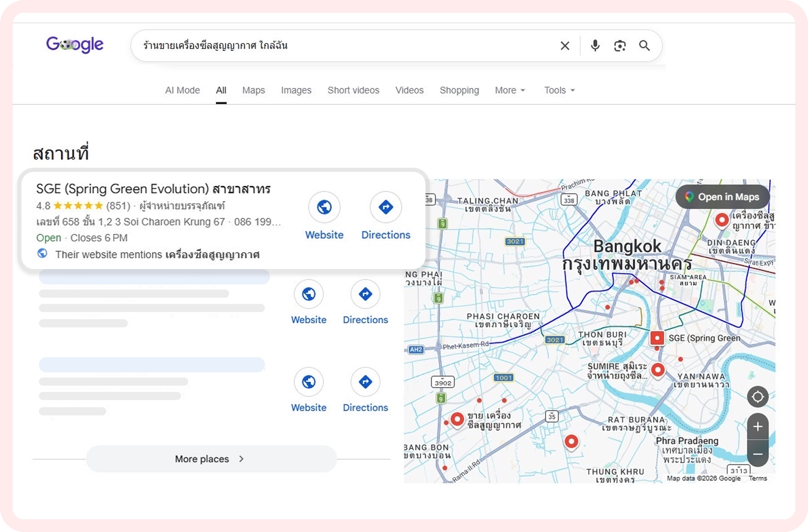
Task: Center map with the my-location target icon
Action: tap(757, 396)
